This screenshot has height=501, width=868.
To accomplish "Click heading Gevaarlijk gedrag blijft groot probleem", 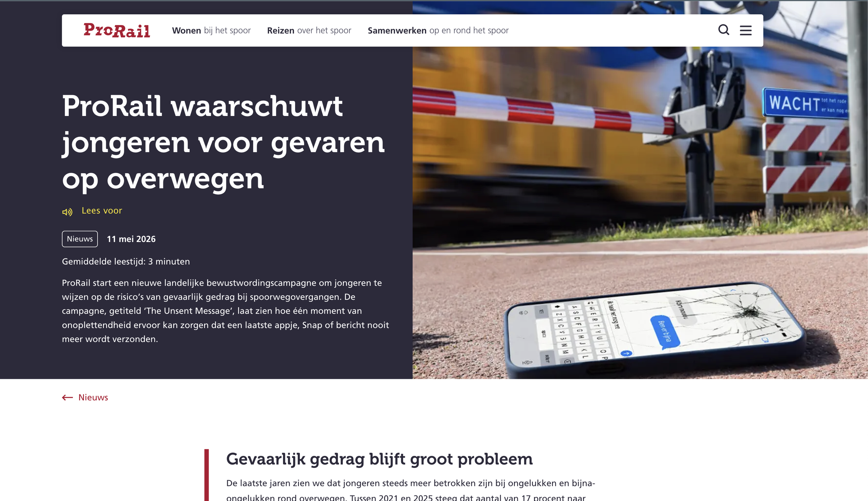I will pos(379,459).
